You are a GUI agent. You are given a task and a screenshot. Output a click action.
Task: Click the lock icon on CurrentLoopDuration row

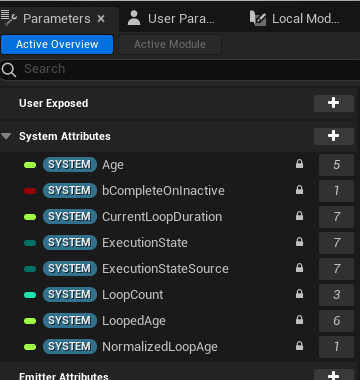(x=299, y=216)
